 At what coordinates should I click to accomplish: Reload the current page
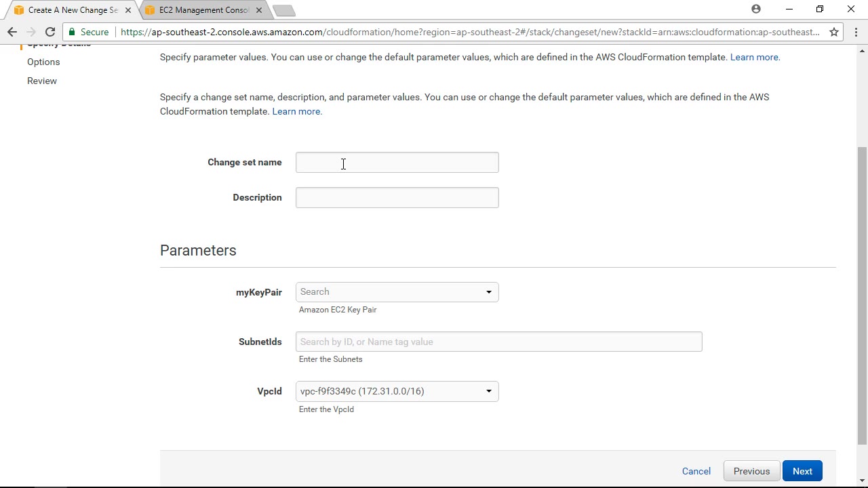[x=50, y=32]
